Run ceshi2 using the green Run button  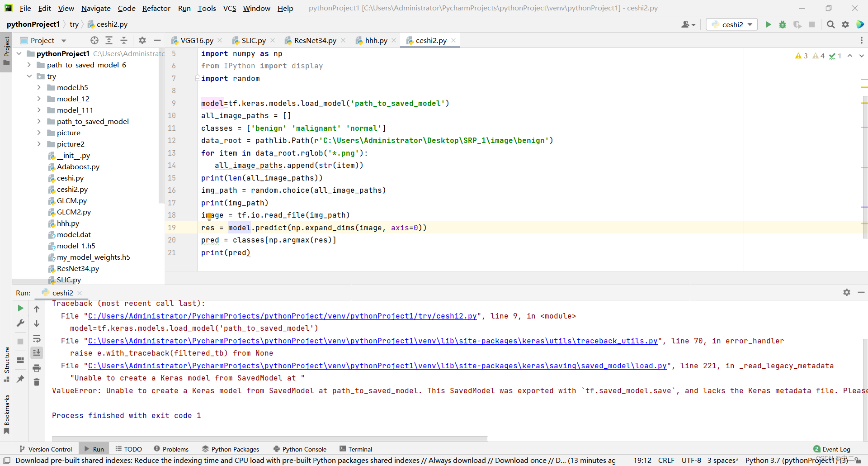click(769, 24)
